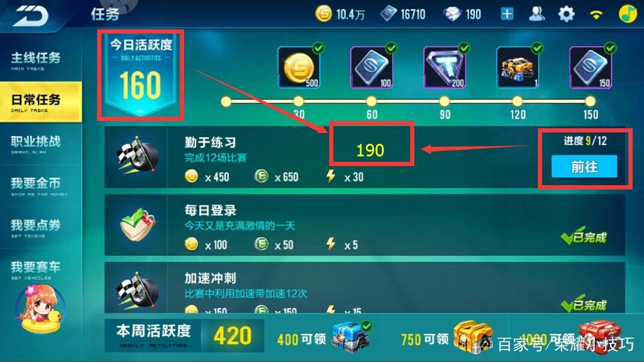Tap the girl with duck mascot
Screen dimensions: 644x362
(40, 309)
